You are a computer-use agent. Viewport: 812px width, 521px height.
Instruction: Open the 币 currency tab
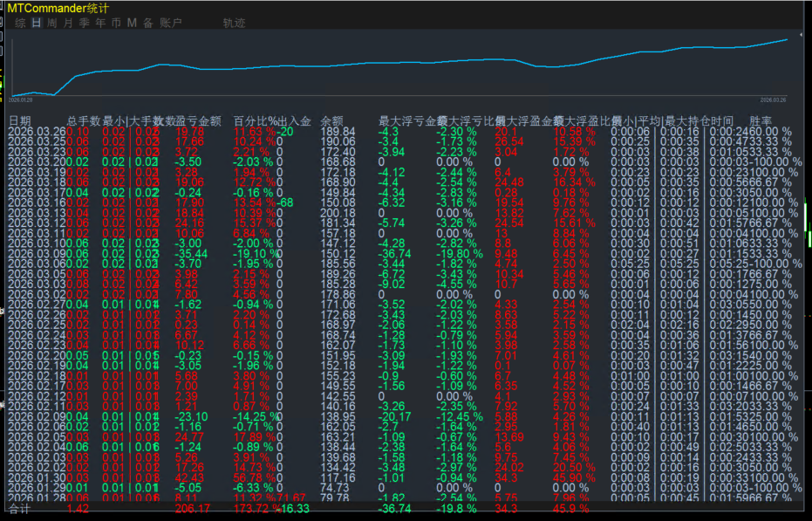point(116,23)
